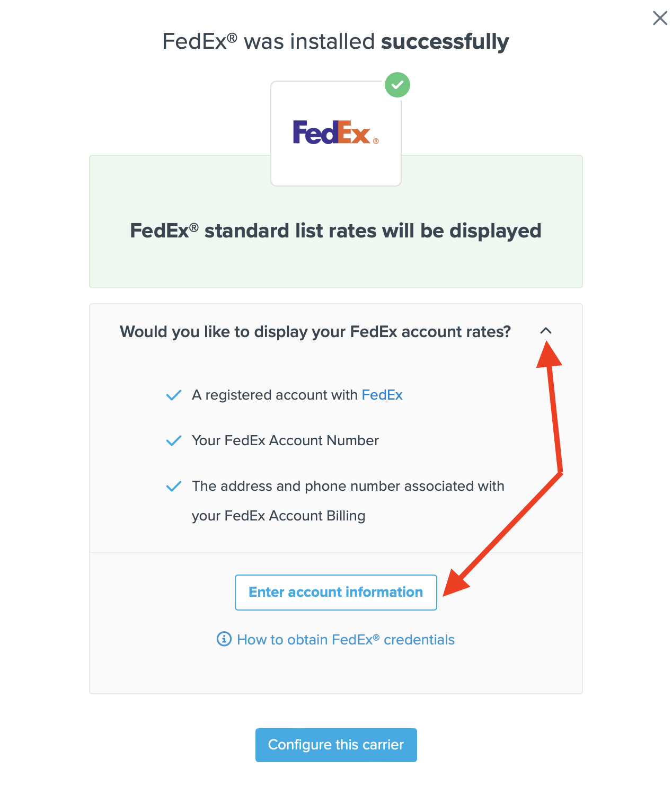The image size is (672, 795).
Task: Click the red arrowhead pointing at the chevron
Action: tap(549, 355)
